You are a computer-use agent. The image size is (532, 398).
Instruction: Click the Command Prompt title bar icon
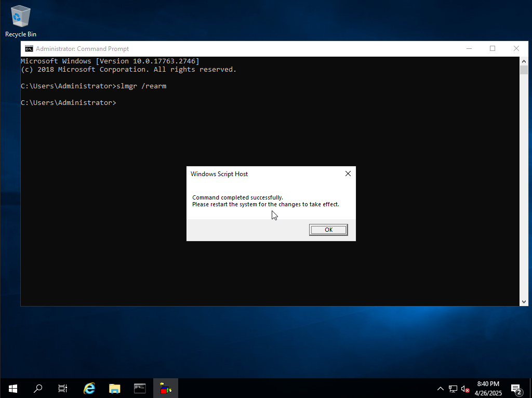coord(29,49)
